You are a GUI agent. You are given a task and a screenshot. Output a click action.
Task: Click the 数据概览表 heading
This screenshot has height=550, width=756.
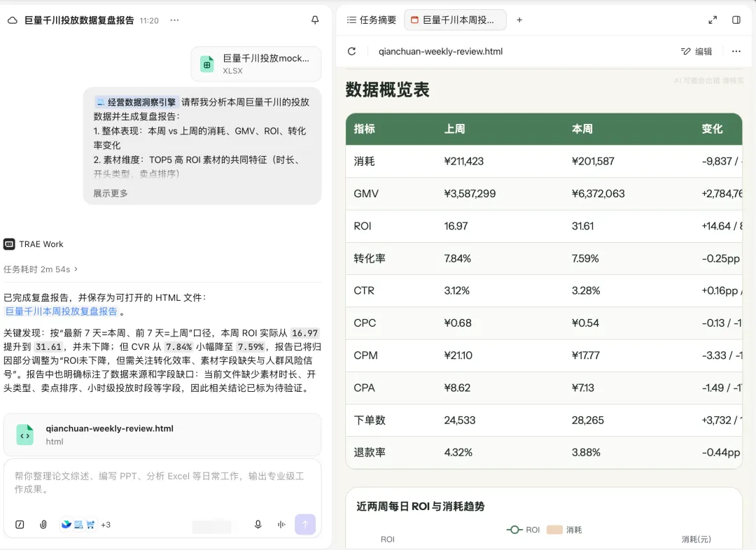click(x=387, y=90)
